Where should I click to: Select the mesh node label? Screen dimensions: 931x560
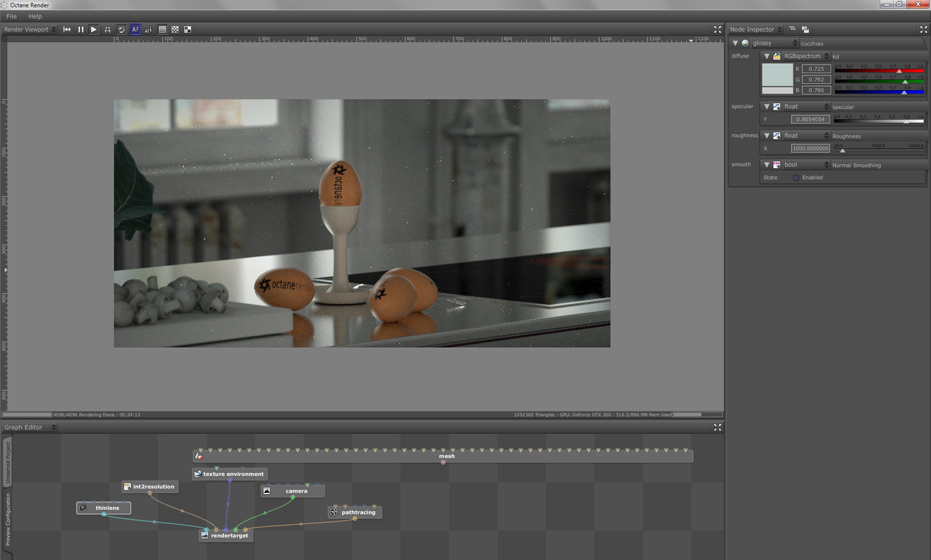(x=447, y=456)
